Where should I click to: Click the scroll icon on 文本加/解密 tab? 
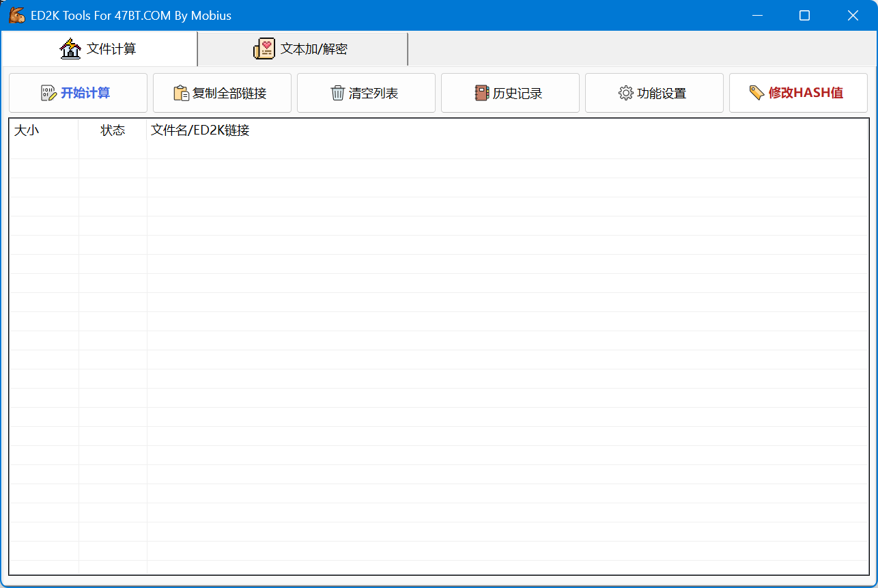(264, 48)
